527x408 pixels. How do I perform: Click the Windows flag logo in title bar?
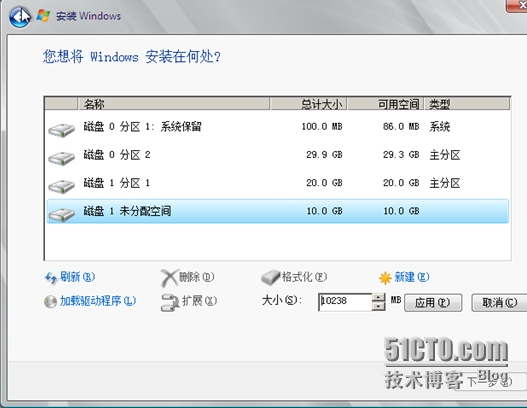(43, 16)
